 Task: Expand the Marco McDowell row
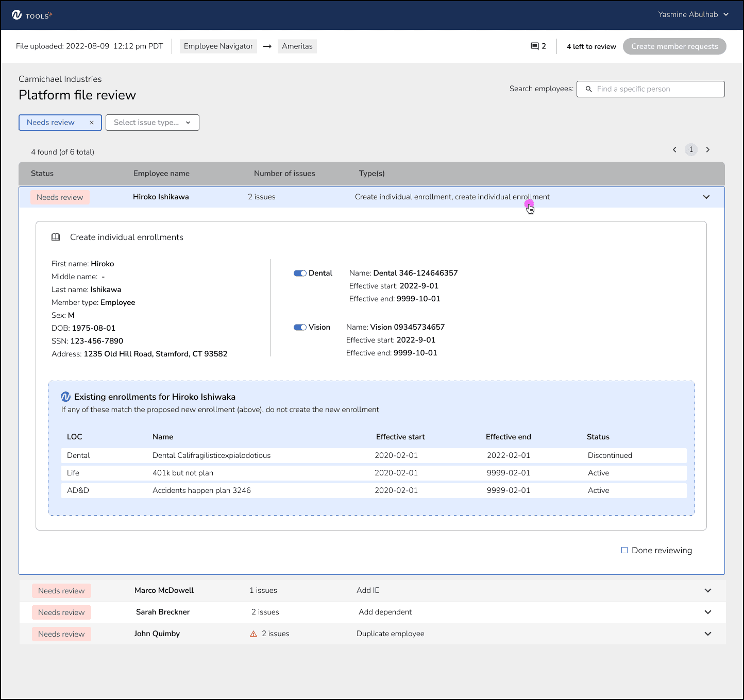[x=708, y=591]
